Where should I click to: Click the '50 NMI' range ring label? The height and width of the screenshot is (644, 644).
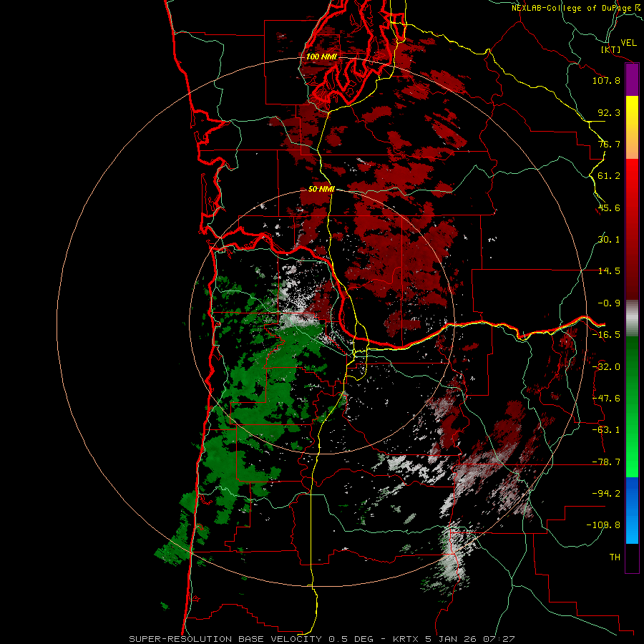click(321, 189)
